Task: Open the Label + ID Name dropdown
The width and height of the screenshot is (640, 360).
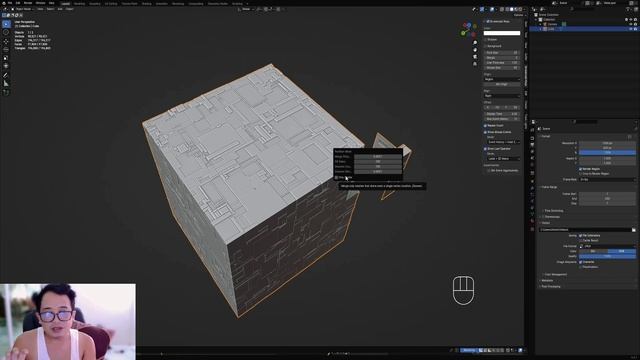Action: (x=504, y=159)
